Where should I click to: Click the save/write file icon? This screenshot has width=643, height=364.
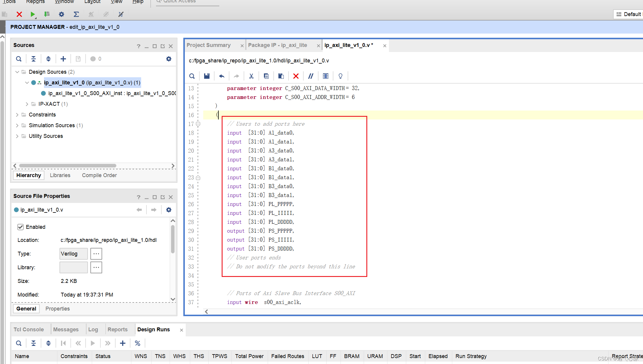(x=207, y=76)
